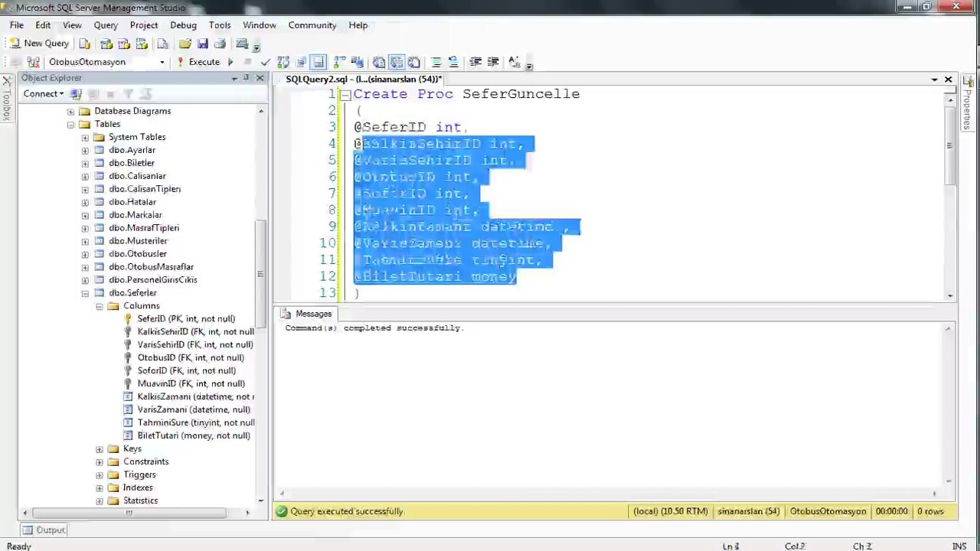
Task: Click the Execute button
Action: (x=198, y=62)
